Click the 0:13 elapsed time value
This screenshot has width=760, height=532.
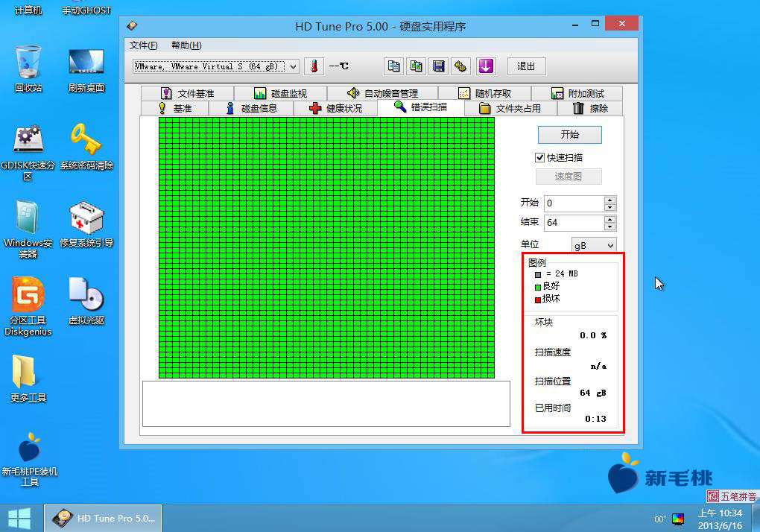click(595, 419)
